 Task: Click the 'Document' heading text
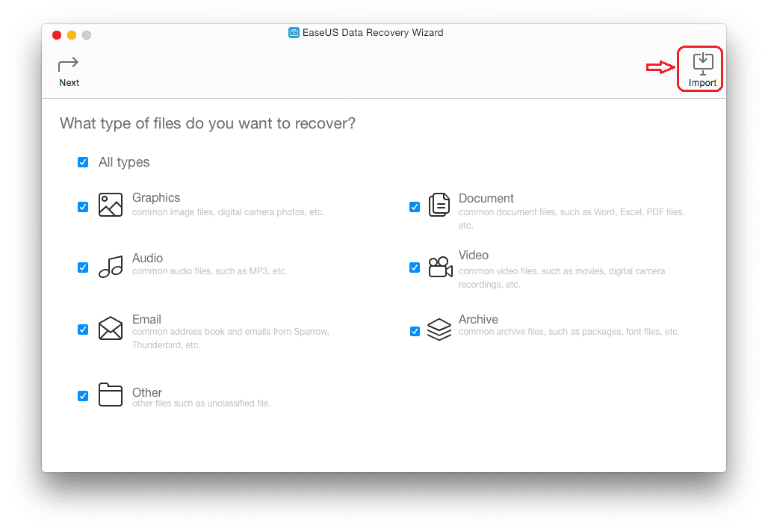tap(486, 199)
